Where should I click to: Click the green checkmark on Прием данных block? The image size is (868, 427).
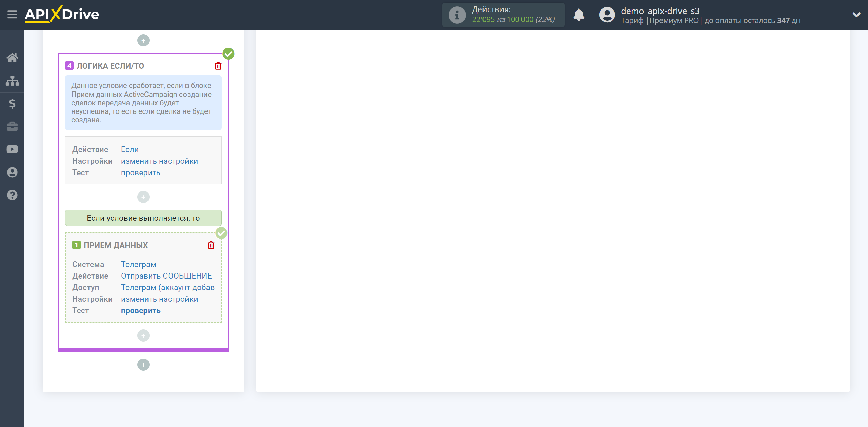(x=221, y=233)
